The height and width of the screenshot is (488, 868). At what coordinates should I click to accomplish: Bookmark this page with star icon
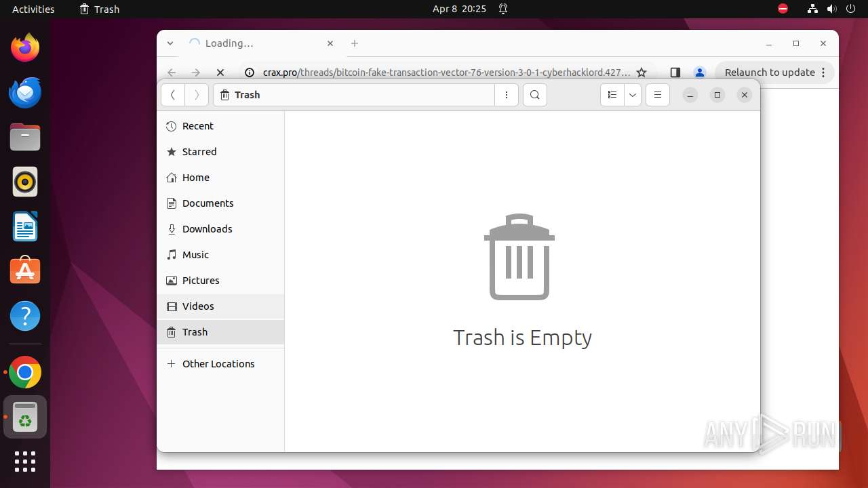click(642, 73)
